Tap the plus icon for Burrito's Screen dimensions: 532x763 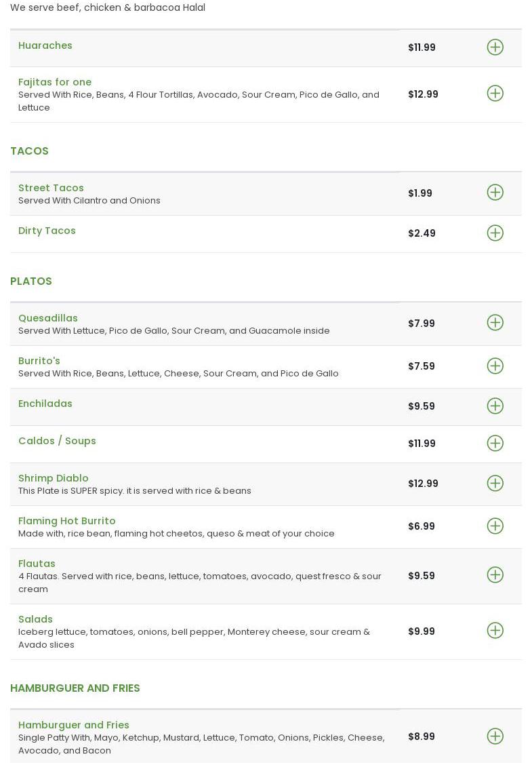[x=495, y=366]
